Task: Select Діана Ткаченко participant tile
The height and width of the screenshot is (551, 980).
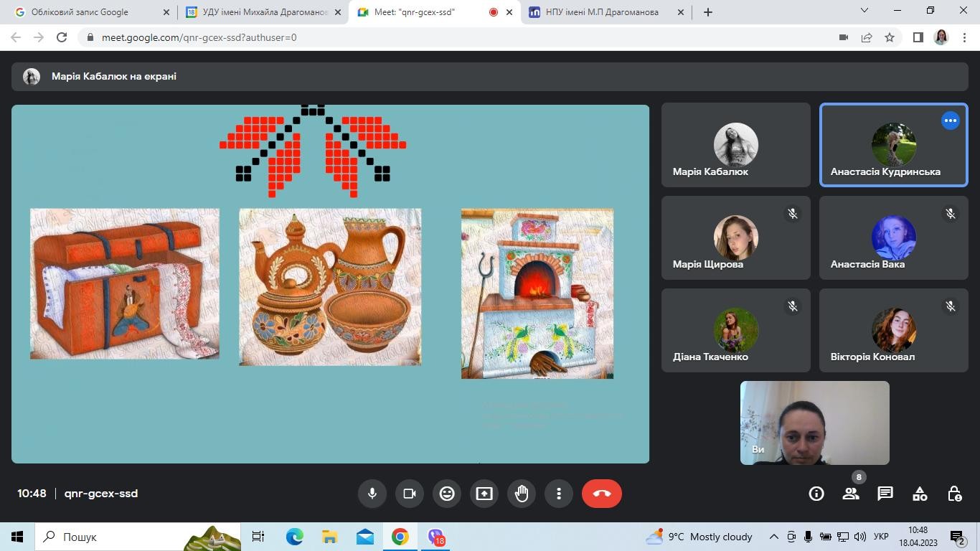Action: (736, 330)
